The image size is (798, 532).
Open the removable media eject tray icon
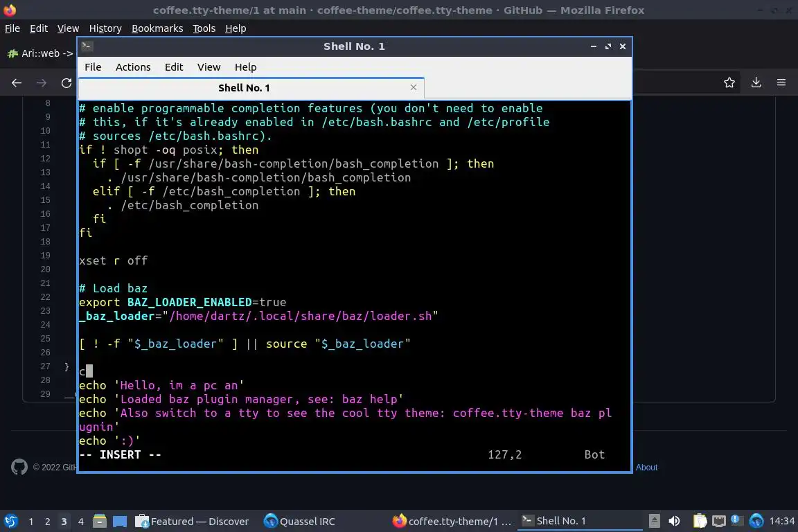pyautogui.click(x=655, y=521)
